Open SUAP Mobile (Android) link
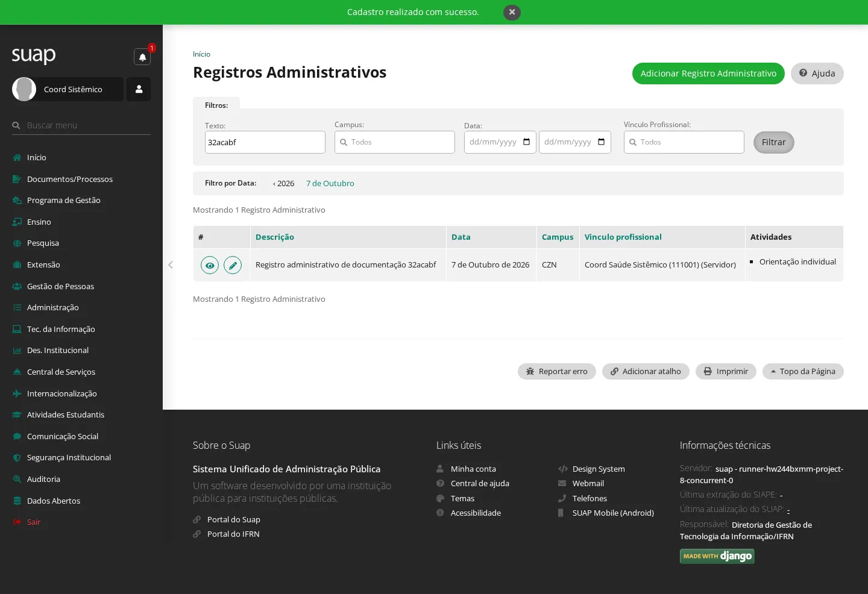Image resolution: width=868 pixels, height=594 pixels. click(x=613, y=513)
